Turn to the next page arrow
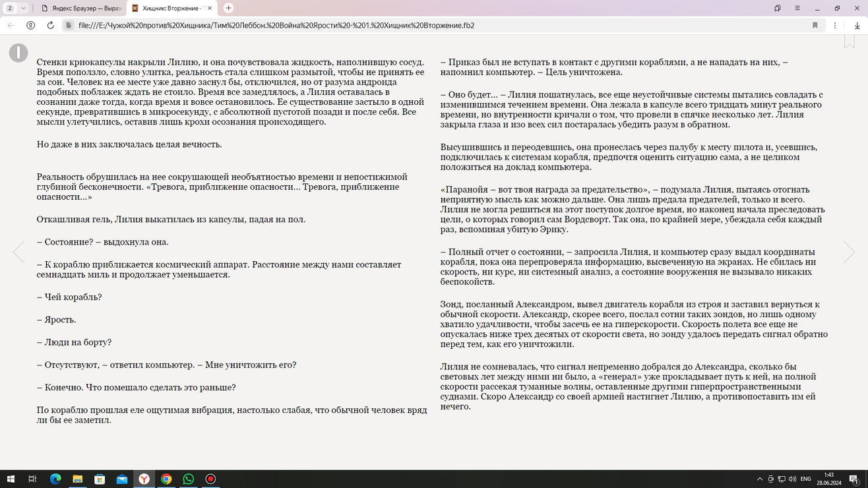 pyautogui.click(x=849, y=252)
